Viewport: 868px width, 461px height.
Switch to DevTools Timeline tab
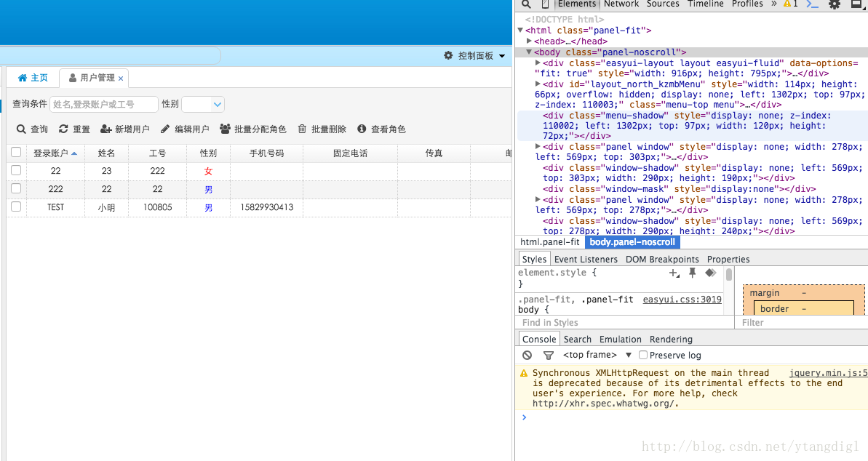(705, 4)
